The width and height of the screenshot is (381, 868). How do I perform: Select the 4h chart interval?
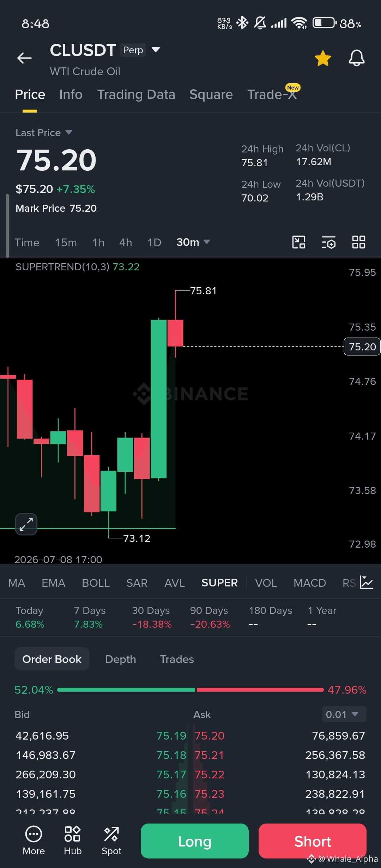(126, 242)
